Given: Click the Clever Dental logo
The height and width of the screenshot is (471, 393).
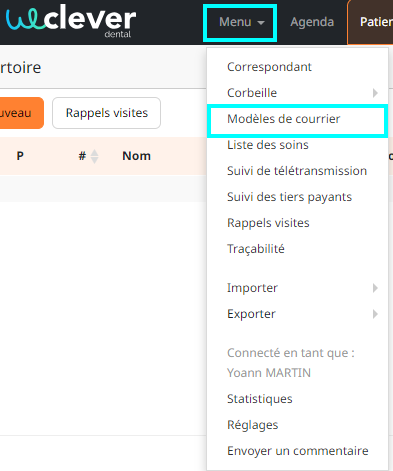Looking at the screenshot, I should (71, 21).
